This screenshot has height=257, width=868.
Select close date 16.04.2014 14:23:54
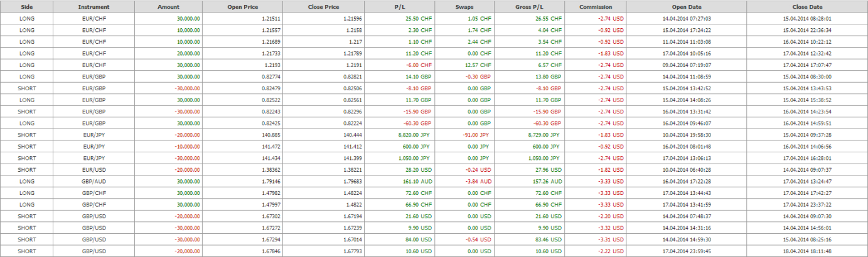pos(807,112)
